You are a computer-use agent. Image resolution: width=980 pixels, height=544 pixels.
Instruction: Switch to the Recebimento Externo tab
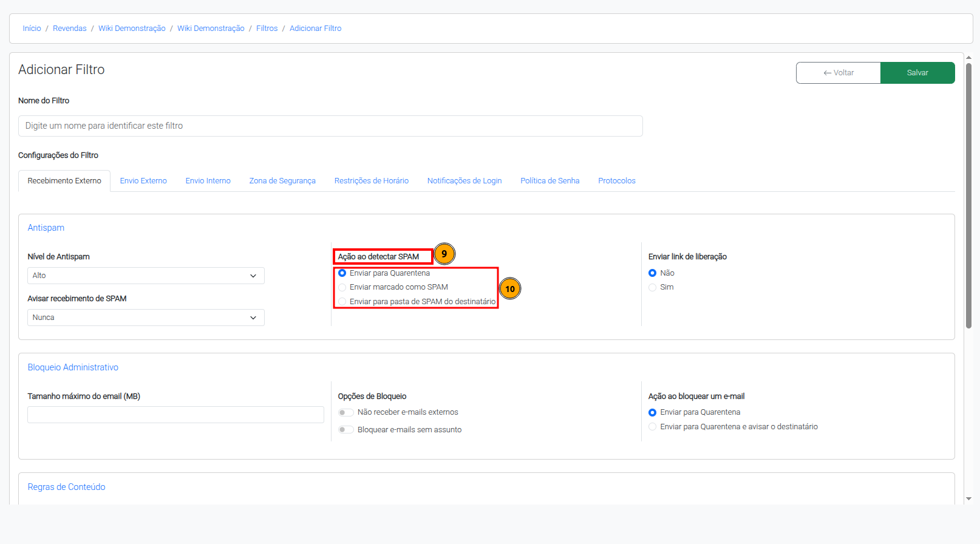click(x=64, y=181)
